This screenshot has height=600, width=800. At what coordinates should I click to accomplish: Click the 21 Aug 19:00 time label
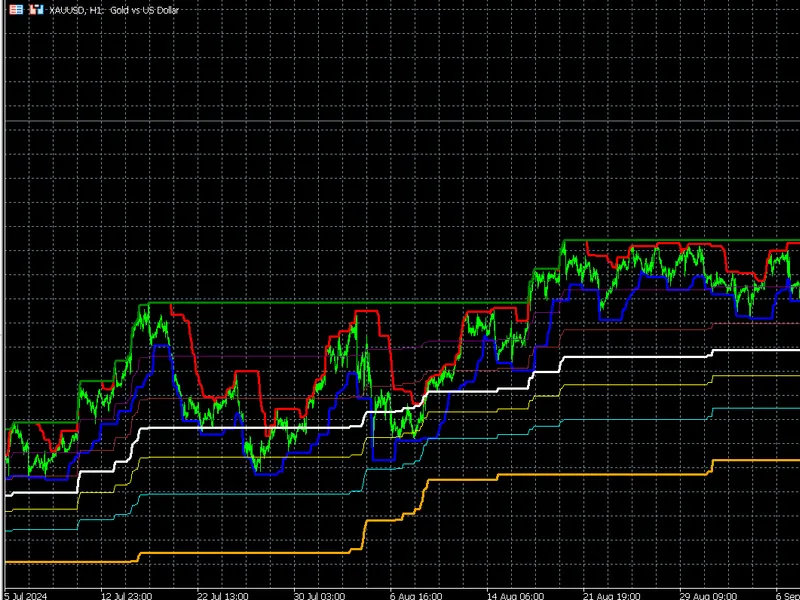pyautogui.click(x=609, y=595)
